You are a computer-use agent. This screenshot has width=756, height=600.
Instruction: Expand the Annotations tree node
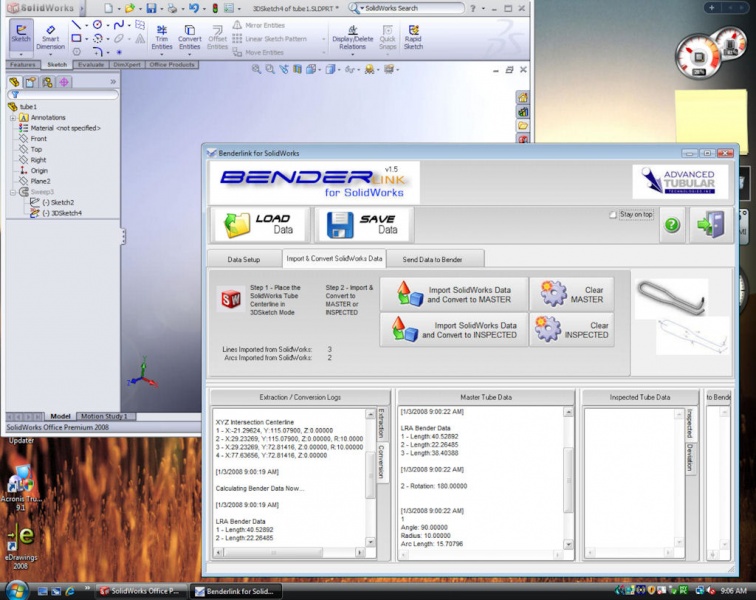tap(13, 117)
